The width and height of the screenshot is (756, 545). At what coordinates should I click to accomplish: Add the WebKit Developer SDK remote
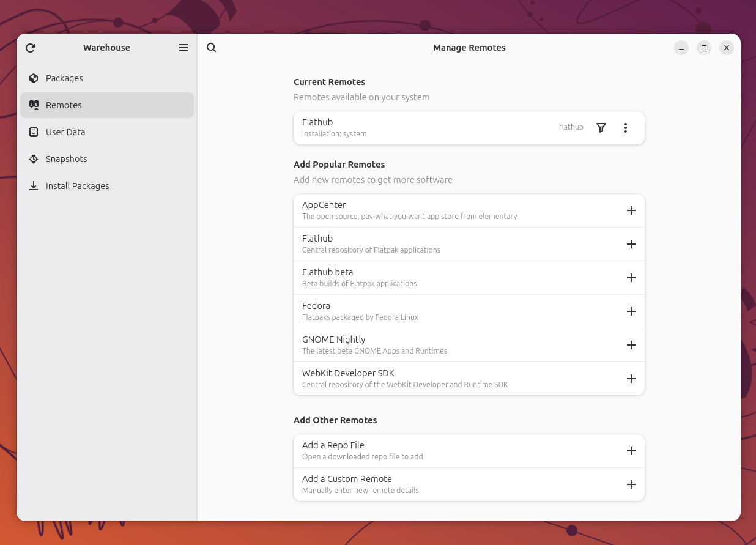click(631, 379)
